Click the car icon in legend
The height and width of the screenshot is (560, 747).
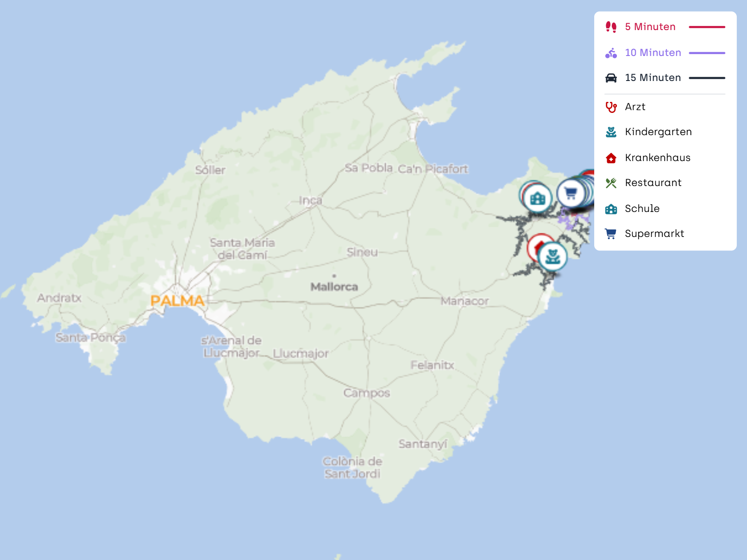point(611,78)
